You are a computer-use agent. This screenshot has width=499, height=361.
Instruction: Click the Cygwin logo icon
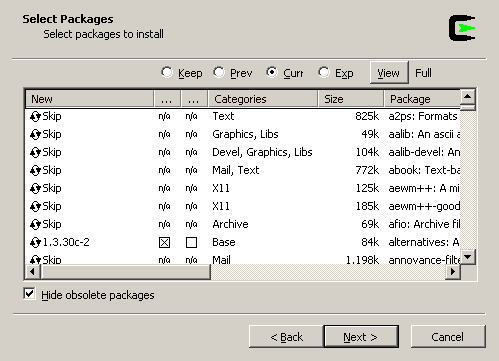point(462,28)
